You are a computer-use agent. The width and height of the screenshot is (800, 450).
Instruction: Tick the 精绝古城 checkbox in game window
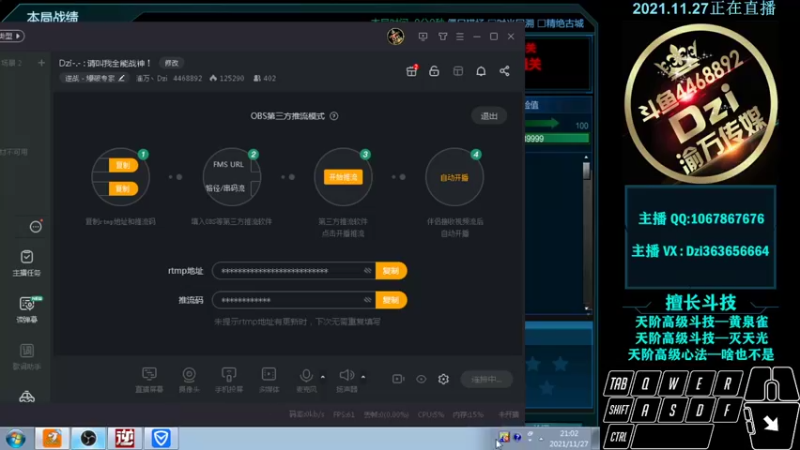pyautogui.click(x=542, y=23)
